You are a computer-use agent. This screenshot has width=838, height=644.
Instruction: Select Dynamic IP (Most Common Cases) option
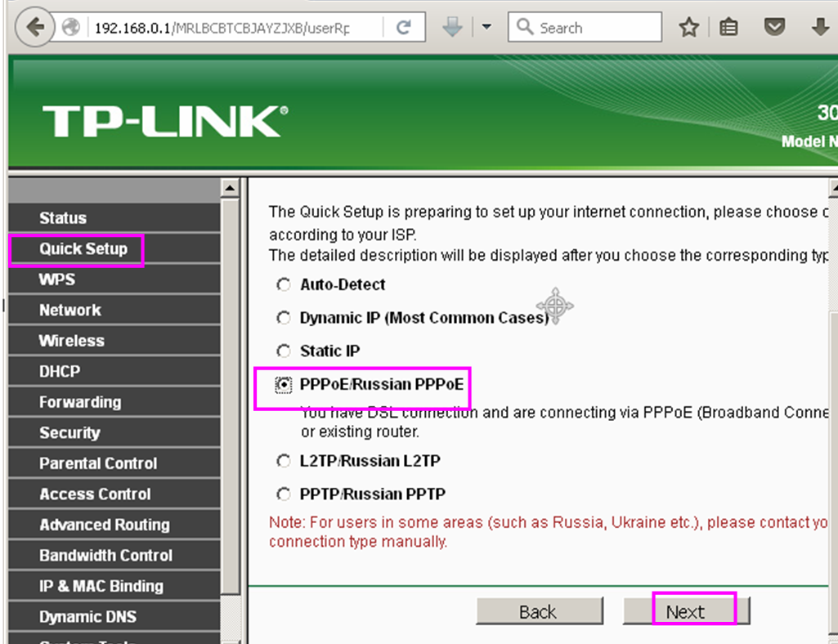coord(283,318)
